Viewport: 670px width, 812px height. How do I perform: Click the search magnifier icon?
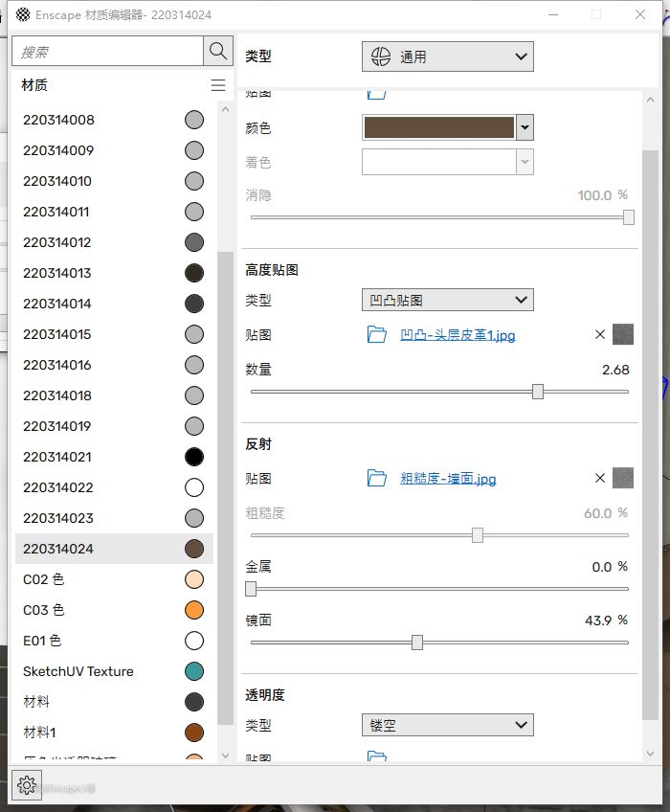[x=217, y=52]
